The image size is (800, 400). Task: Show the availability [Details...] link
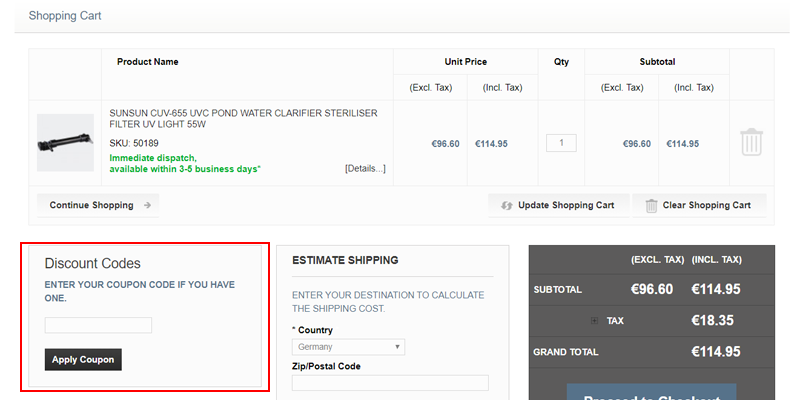click(x=365, y=168)
